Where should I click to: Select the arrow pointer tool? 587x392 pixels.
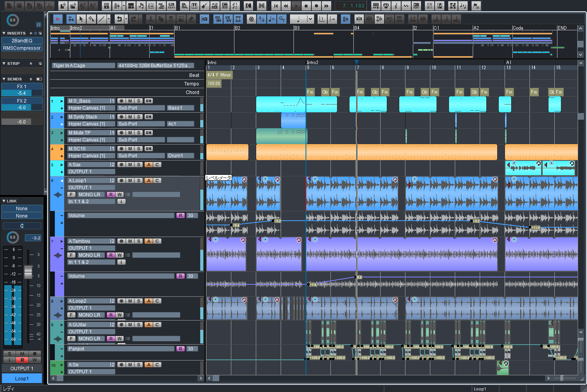(x=81, y=19)
